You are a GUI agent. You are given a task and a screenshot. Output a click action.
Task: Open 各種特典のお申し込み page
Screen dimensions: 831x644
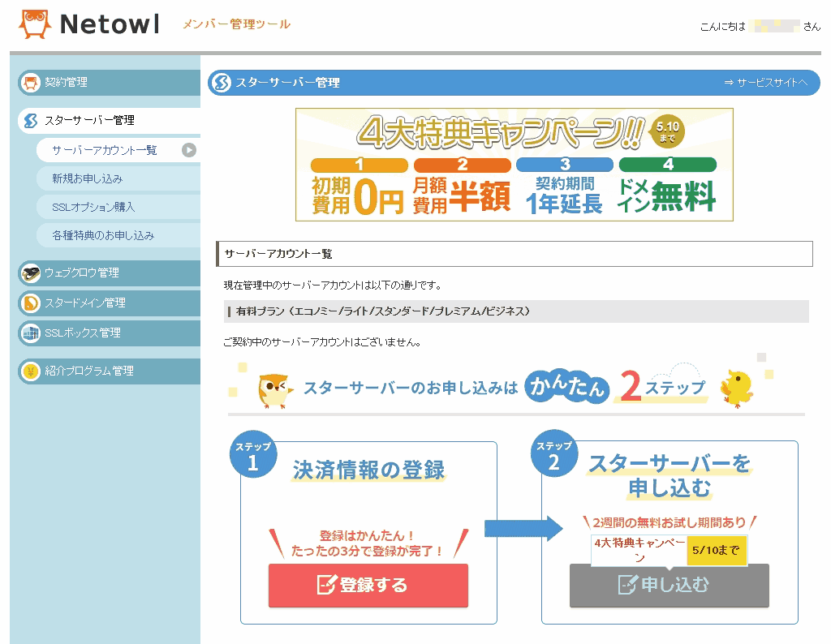point(118,236)
